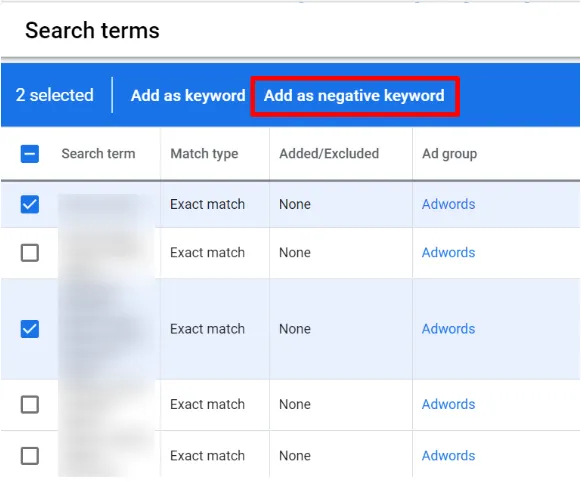
Task: Click None in second row
Action: tap(295, 253)
